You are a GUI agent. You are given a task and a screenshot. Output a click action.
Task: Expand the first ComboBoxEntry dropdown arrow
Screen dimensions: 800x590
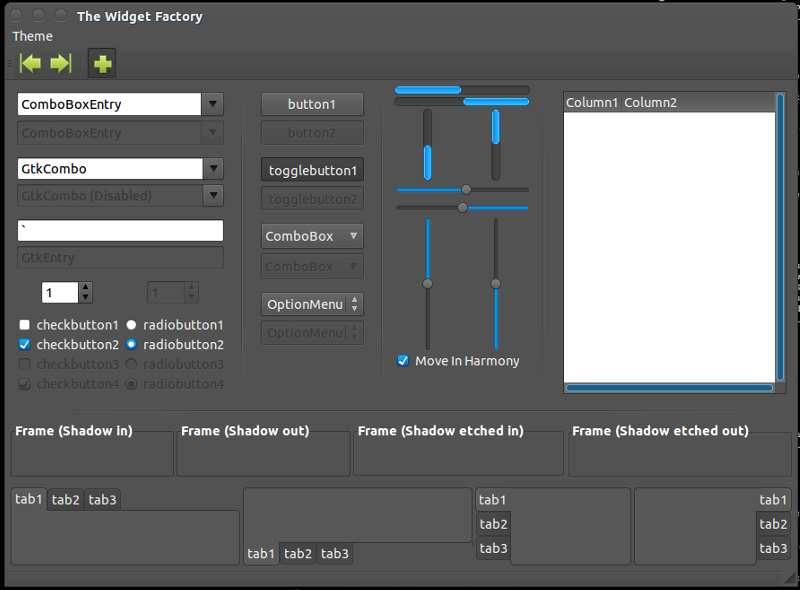213,104
